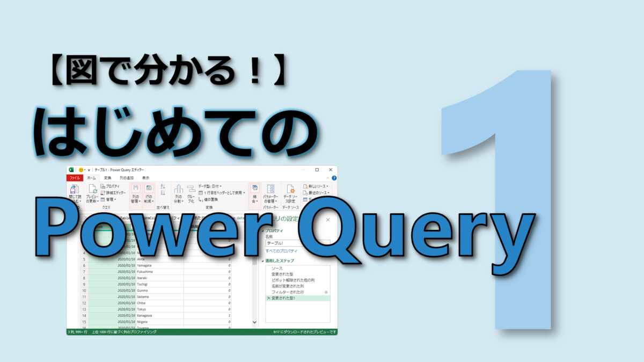Collapse the 適用したステップ section
The width and height of the screenshot is (644, 362).
tap(263, 261)
